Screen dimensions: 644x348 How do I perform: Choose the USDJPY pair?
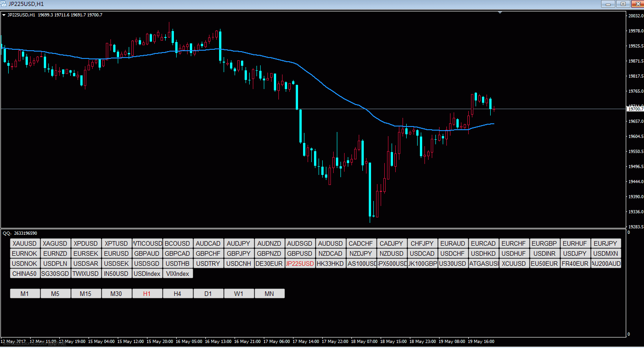pos(575,253)
